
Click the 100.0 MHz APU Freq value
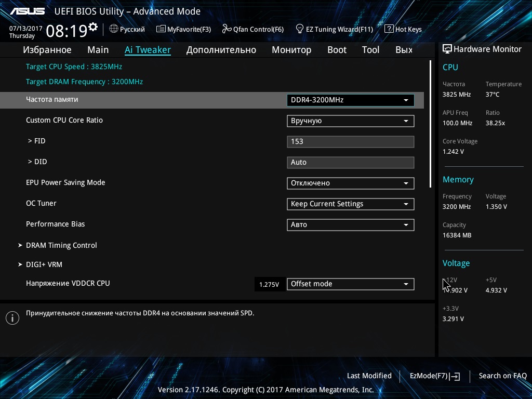457,123
